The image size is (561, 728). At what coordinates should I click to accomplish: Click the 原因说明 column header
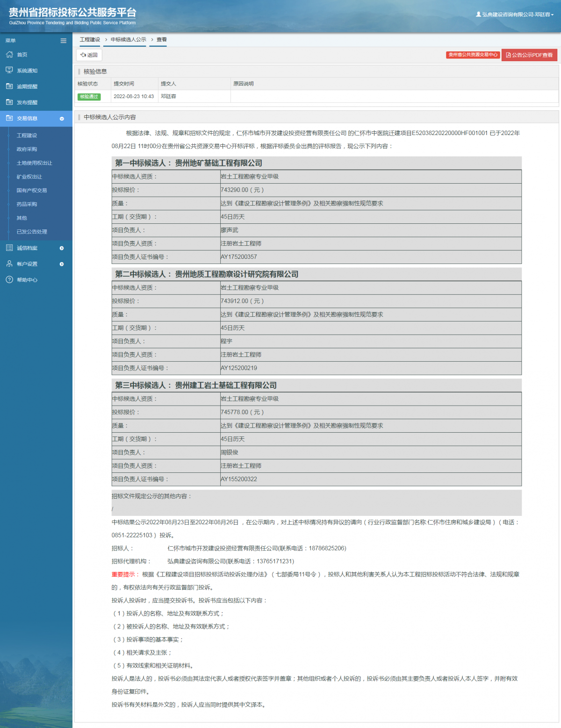(243, 84)
